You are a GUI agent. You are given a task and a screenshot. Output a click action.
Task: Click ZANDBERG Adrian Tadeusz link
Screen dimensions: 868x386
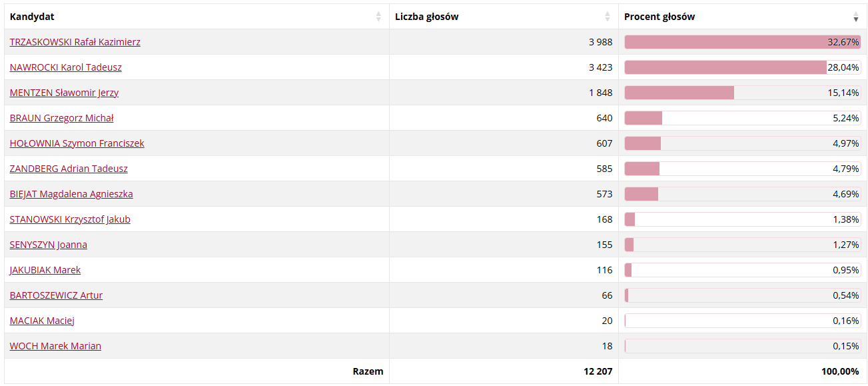pyautogui.click(x=69, y=169)
